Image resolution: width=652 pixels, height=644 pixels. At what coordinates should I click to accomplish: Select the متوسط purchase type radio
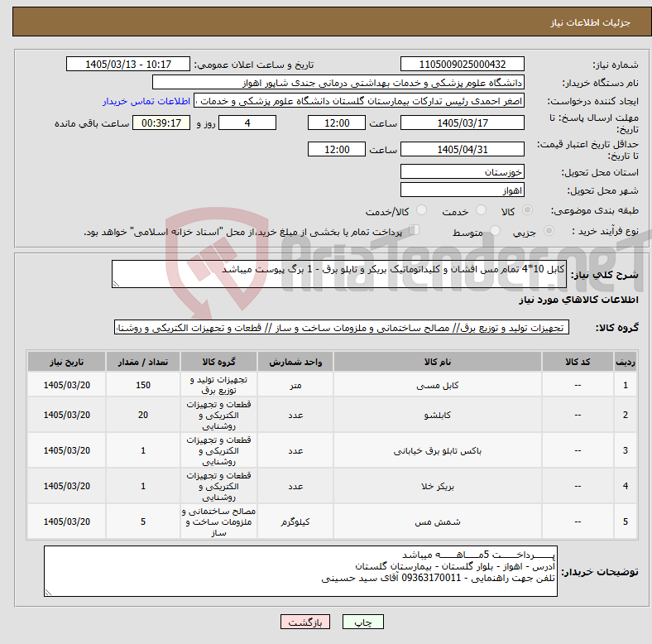[x=495, y=230]
